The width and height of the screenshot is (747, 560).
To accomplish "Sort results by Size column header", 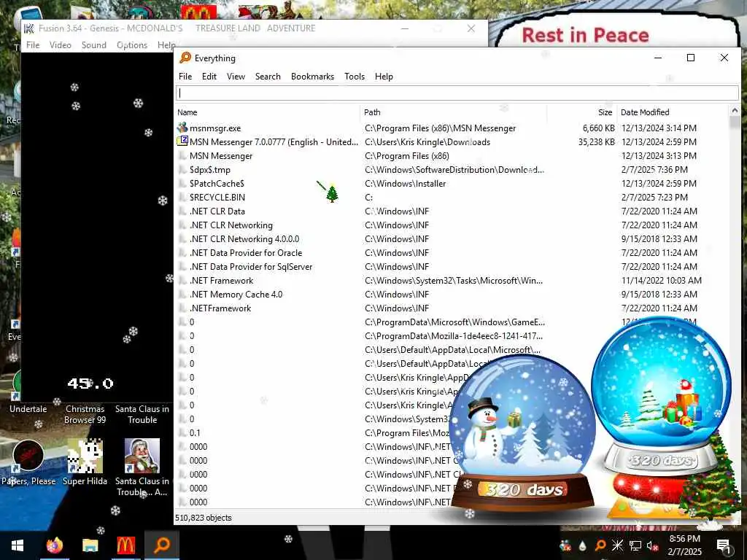I will coord(582,112).
